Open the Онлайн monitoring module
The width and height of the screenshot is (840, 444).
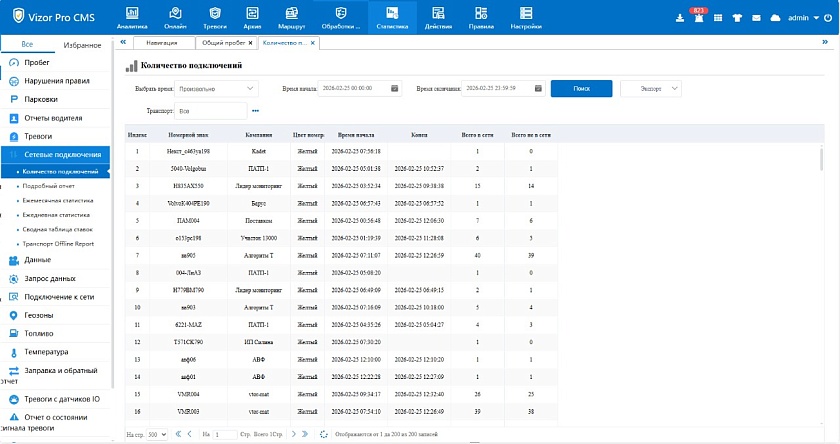(175, 17)
